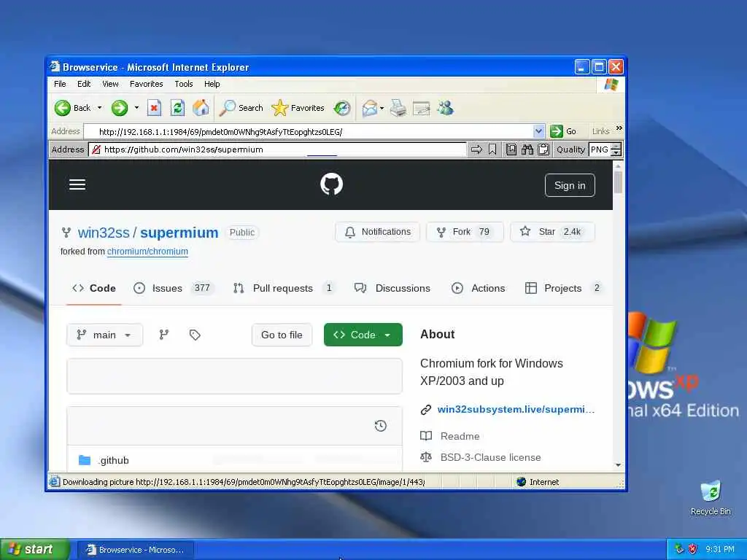Switch to the Issues tab

[174, 288]
